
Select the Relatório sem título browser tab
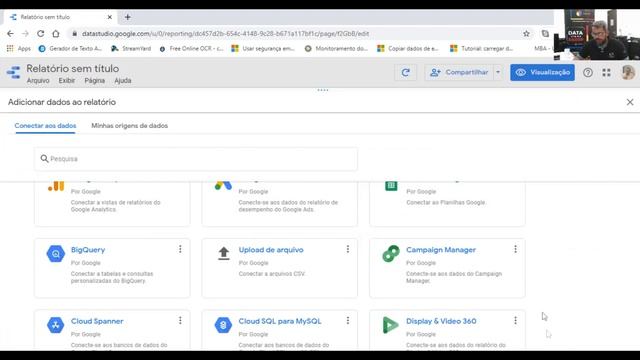pyautogui.click(x=61, y=17)
